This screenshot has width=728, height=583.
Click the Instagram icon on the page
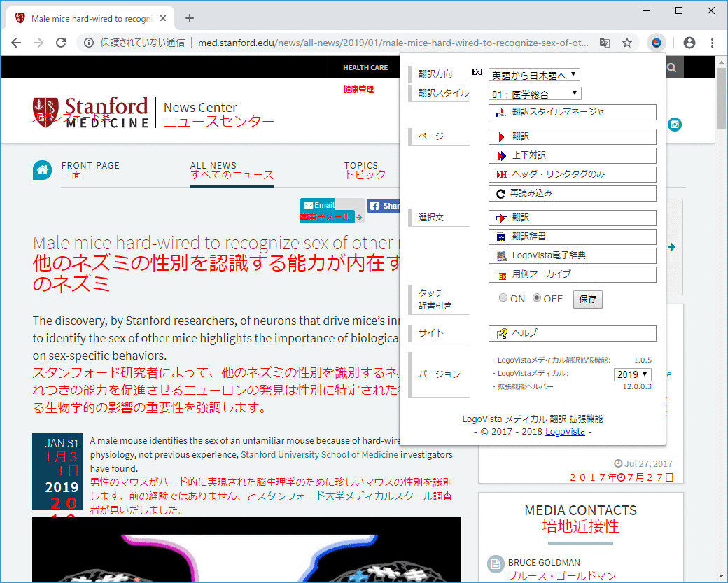pos(675,125)
